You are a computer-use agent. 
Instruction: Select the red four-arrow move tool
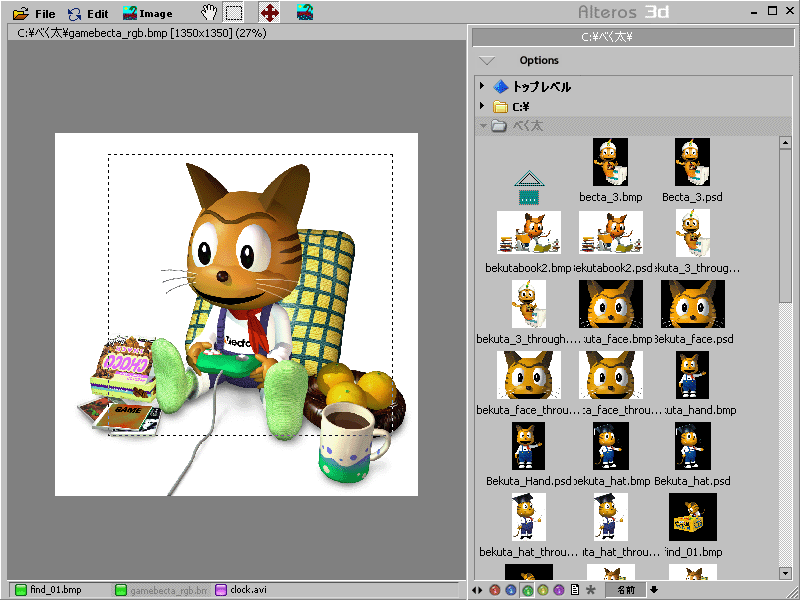[269, 13]
